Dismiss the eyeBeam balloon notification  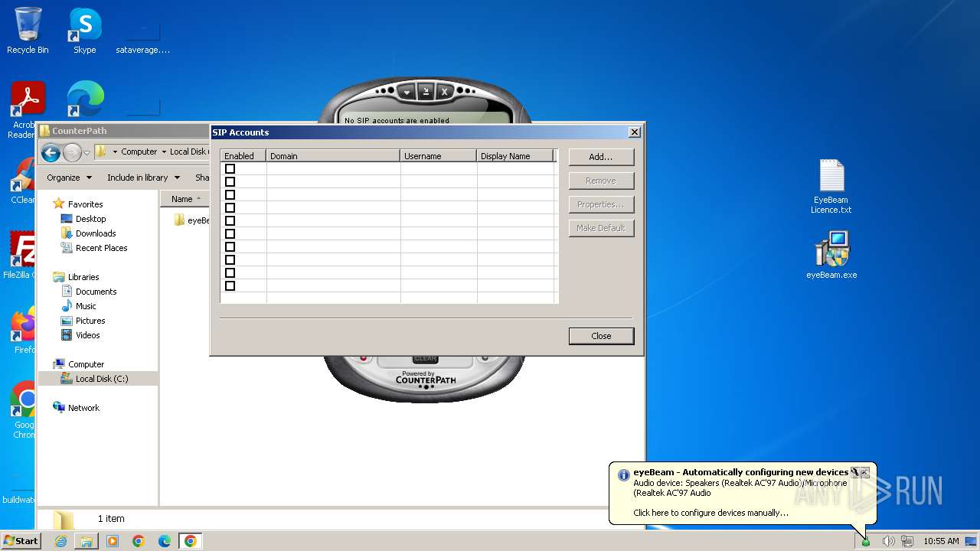pos(864,472)
